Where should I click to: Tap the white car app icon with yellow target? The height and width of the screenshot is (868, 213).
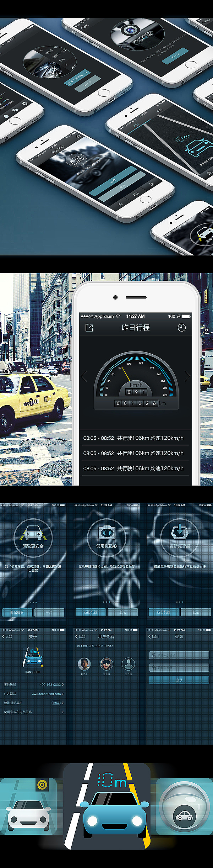(x=28, y=806)
